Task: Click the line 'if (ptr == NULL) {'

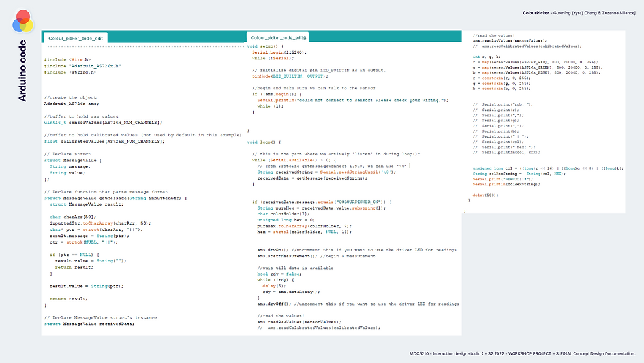Action: (74, 255)
